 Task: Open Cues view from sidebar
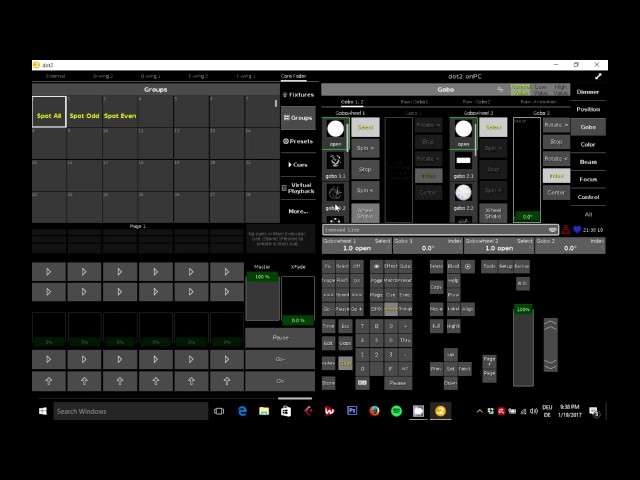(298, 165)
